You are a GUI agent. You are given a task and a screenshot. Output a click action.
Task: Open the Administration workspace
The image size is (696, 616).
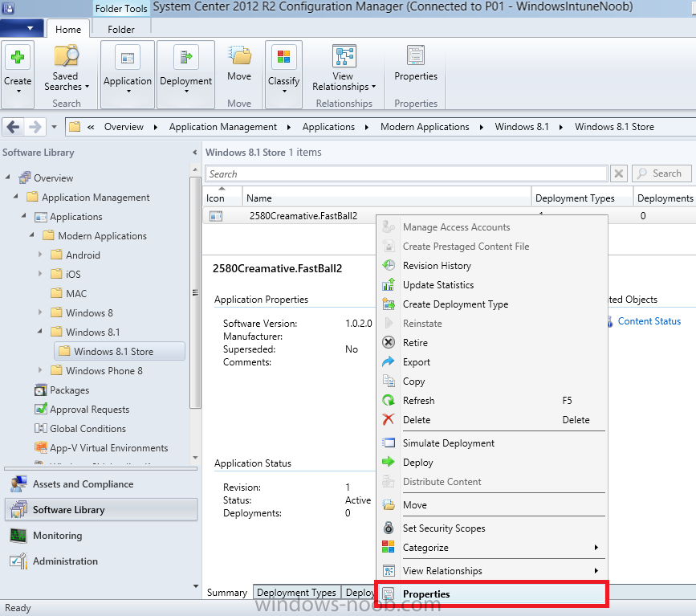101,561
